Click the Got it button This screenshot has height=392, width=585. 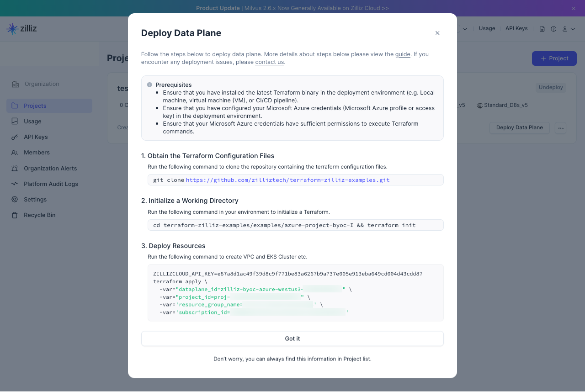coord(292,339)
